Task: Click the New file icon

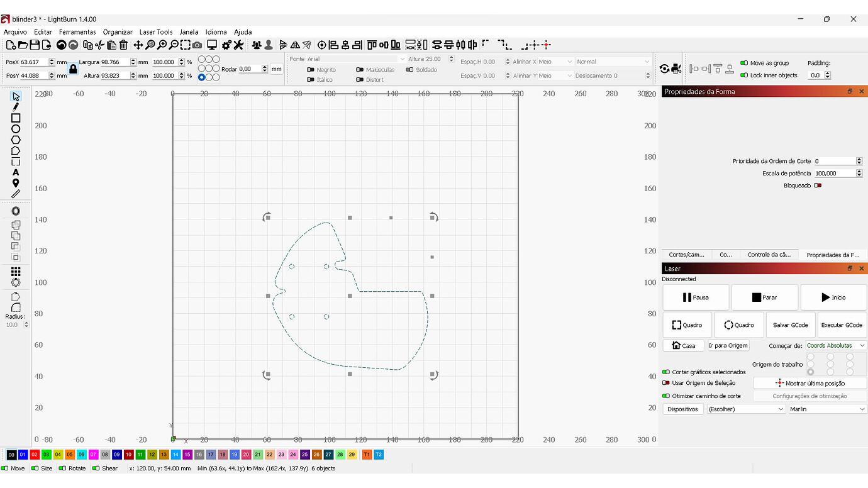Action: [x=11, y=45]
